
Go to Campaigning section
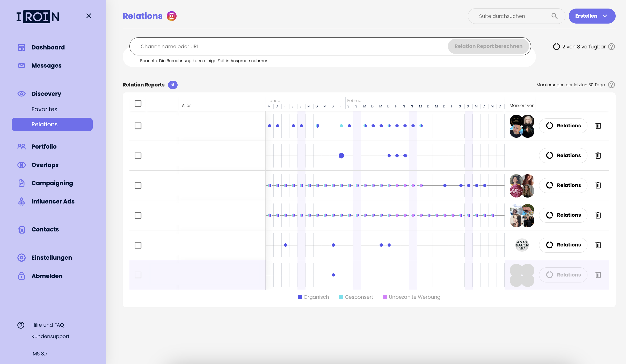coord(52,183)
